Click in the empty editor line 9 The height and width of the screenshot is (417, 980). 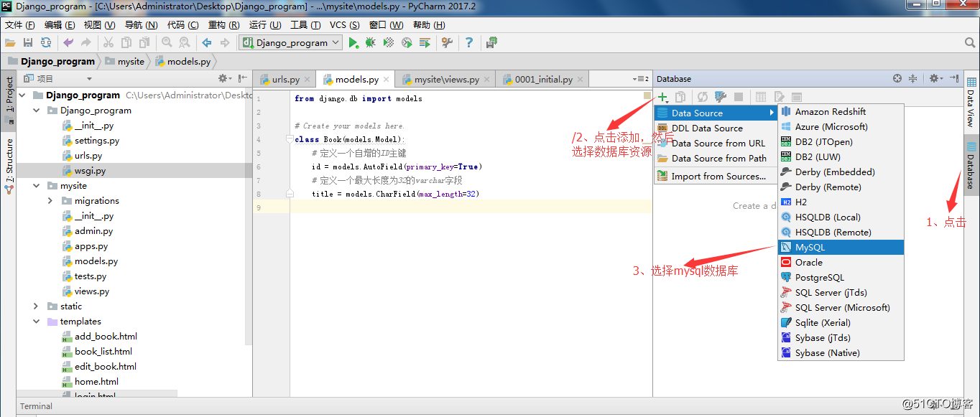click(x=471, y=207)
